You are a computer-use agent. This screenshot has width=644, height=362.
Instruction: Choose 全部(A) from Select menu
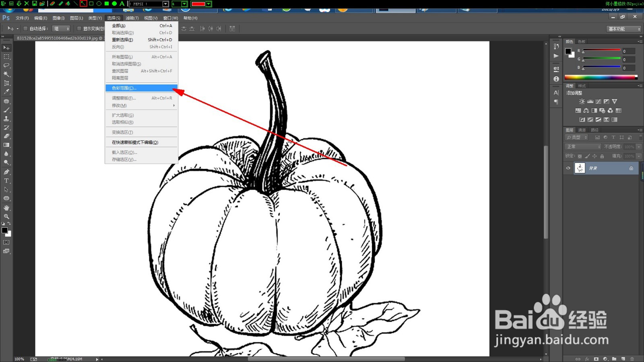pos(141,26)
